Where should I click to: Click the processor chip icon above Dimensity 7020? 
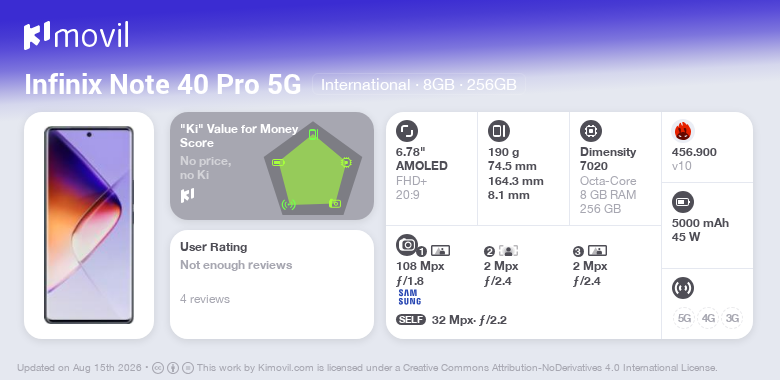point(591,131)
